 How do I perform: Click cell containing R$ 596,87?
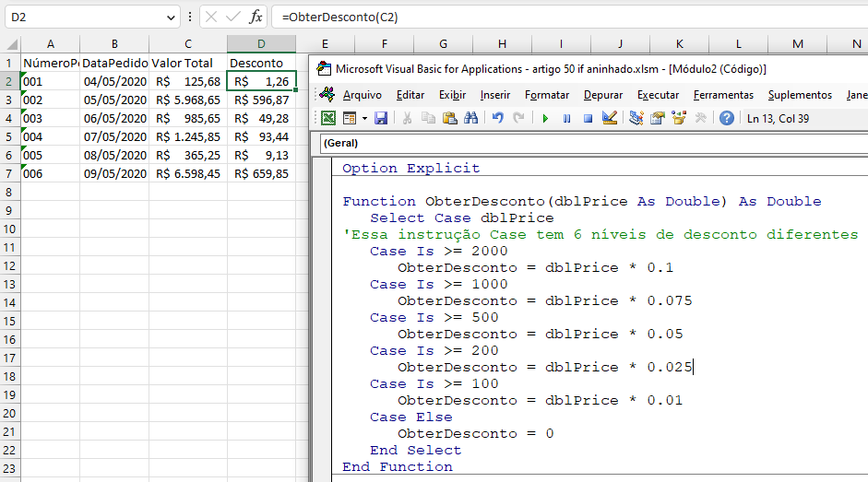pyautogui.click(x=261, y=100)
